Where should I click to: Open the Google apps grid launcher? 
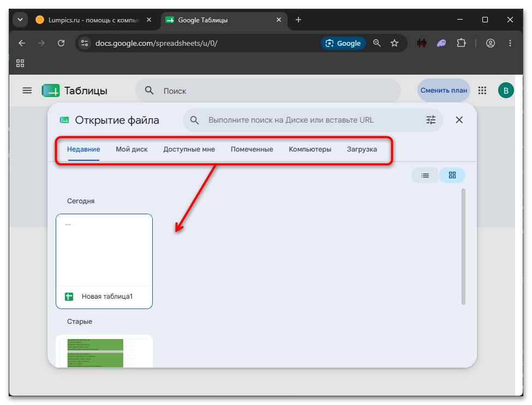pyautogui.click(x=482, y=90)
